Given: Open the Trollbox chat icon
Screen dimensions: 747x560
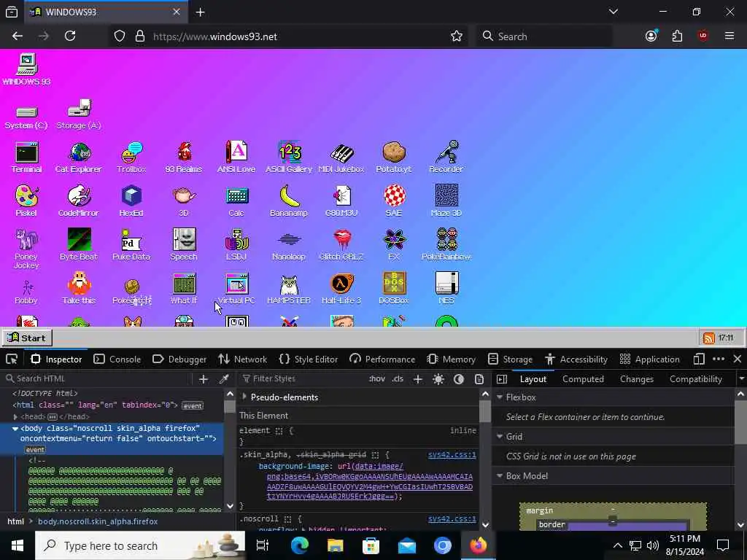Looking at the screenshot, I should [x=131, y=157].
